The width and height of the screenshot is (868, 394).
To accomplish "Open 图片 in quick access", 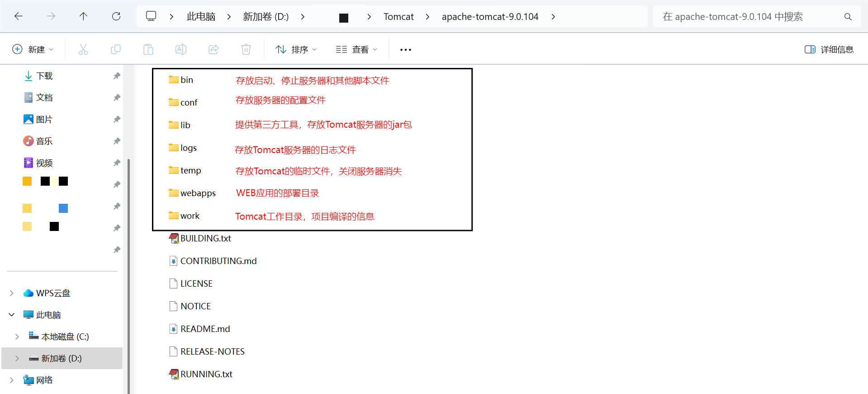I will pyautogui.click(x=38, y=120).
